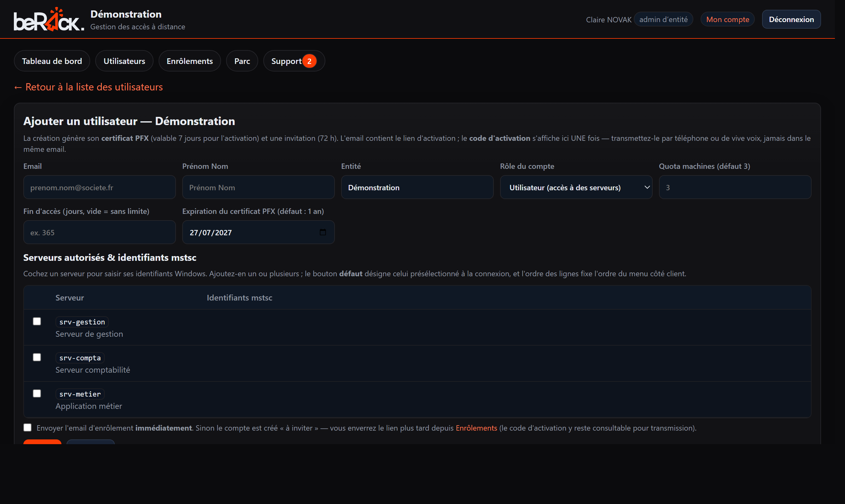Click the Serveur comptabilité description

pyautogui.click(x=92, y=370)
